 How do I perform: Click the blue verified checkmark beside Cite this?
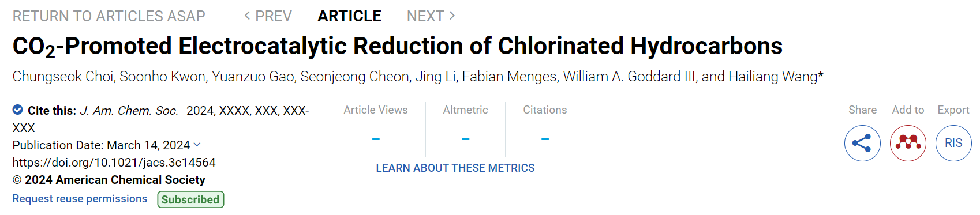click(18, 110)
